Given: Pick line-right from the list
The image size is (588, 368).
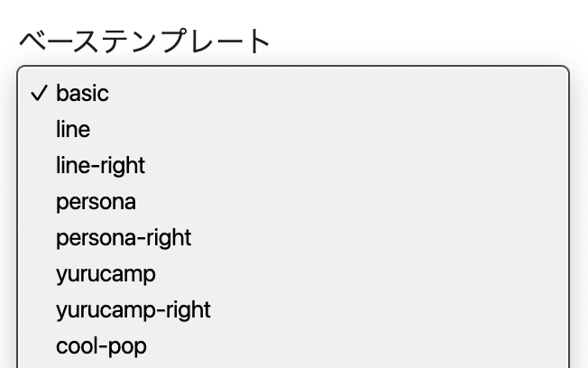Looking at the screenshot, I should [x=100, y=165].
